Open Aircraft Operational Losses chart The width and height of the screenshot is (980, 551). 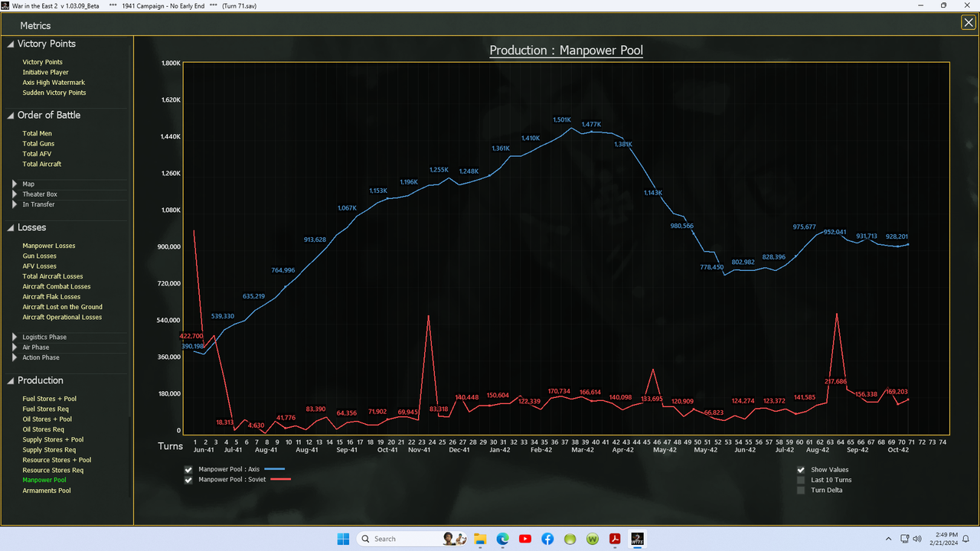(x=62, y=317)
